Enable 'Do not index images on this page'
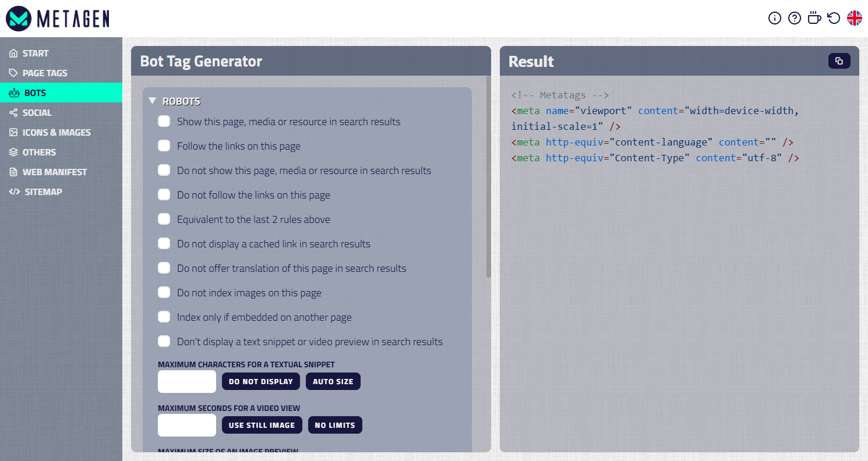Image resolution: width=868 pixels, height=461 pixels. tap(164, 292)
